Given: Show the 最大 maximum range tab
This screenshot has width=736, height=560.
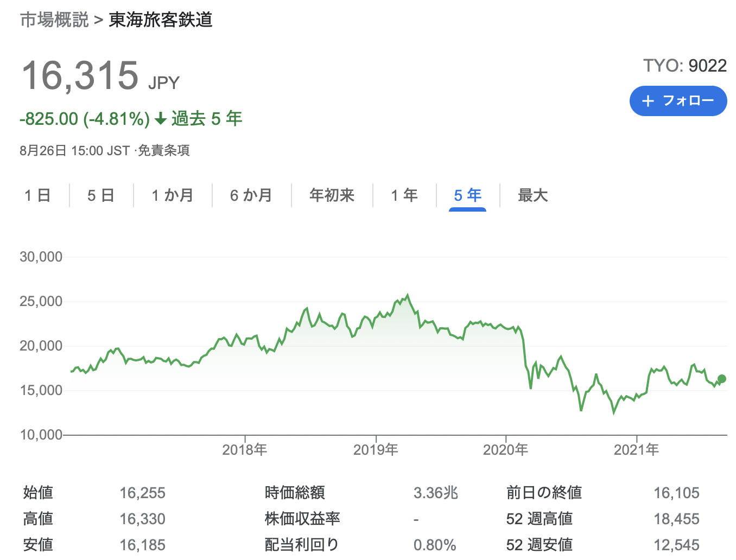Looking at the screenshot, I should [533, 195].
